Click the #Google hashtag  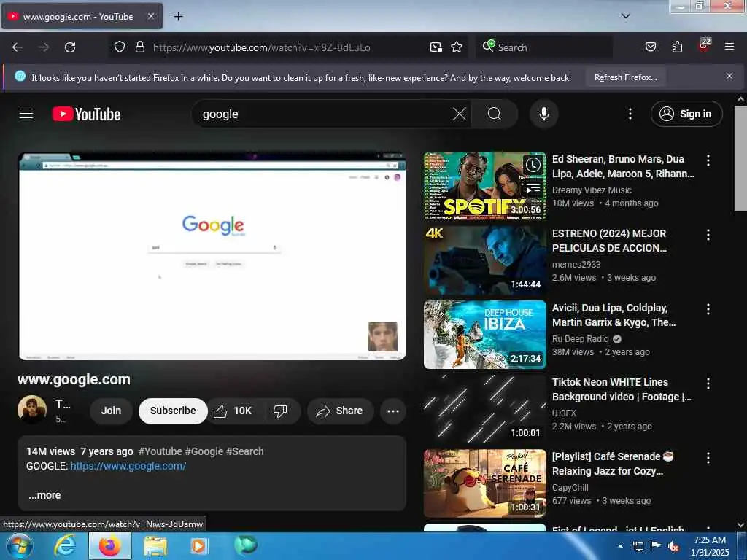tap(204, 451)
